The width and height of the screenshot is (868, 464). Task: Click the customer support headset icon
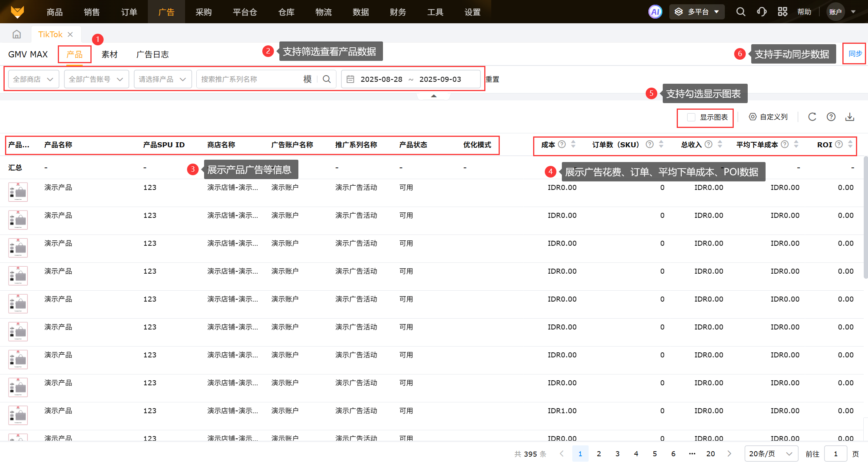761,12
